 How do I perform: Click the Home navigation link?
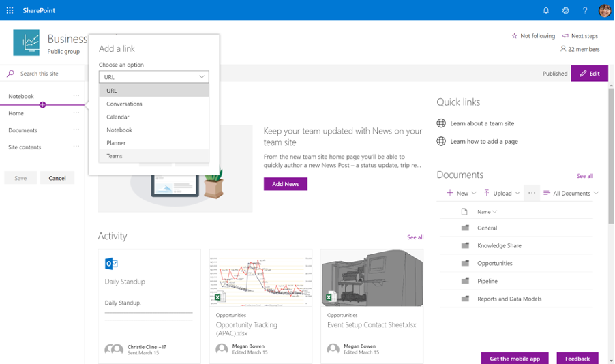coord(16,113)
